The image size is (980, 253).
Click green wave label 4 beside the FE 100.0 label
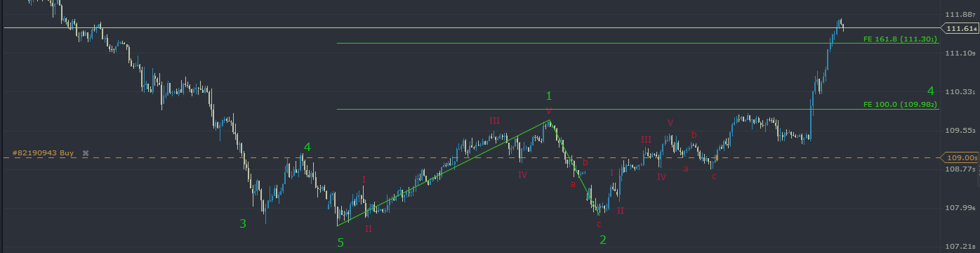(931, 91)
